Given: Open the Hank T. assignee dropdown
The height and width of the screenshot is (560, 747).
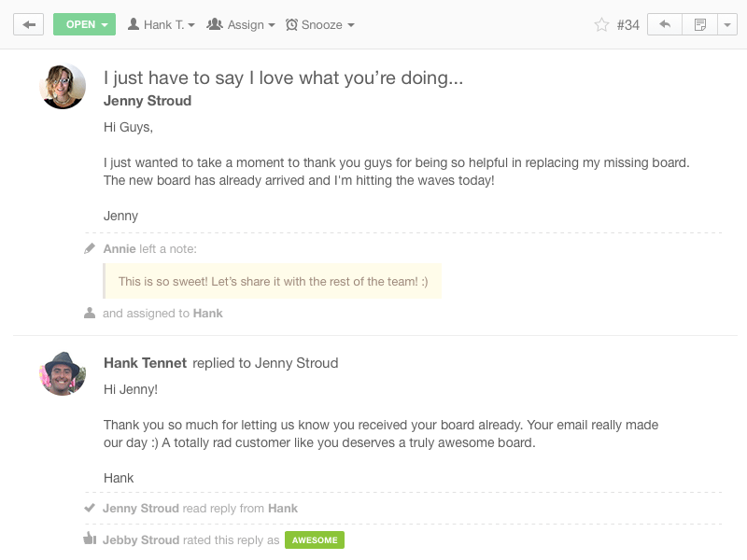Looking at the screenshot, I should (162, 25).
